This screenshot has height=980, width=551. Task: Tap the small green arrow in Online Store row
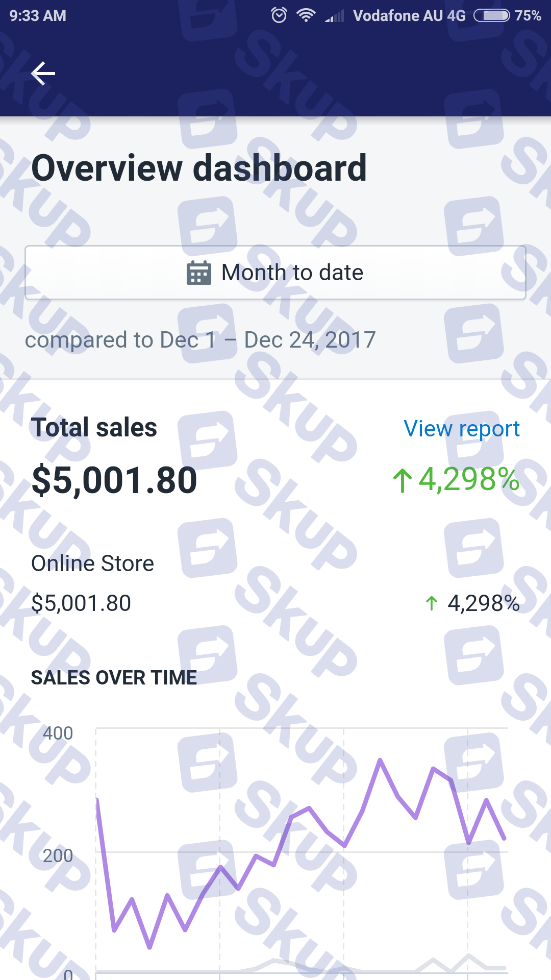point(432,603)
